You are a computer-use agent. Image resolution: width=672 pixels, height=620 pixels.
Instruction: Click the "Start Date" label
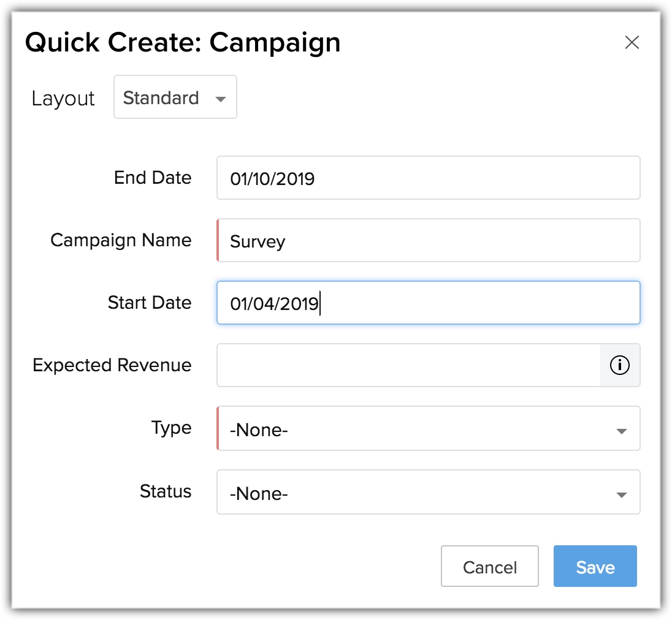150,303
